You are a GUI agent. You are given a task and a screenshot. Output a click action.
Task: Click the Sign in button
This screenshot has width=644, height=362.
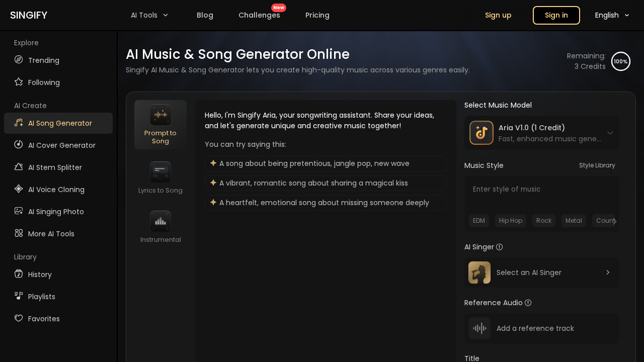tap(556, 15)
